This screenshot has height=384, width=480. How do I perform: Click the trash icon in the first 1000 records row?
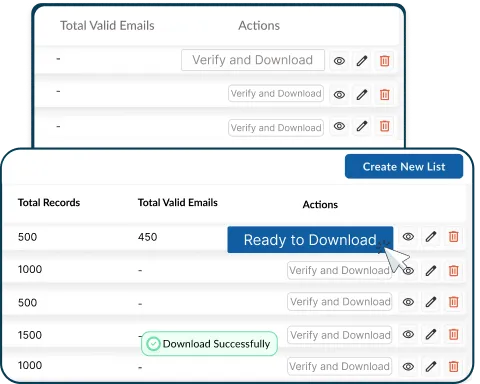click(x=453, y=271)
